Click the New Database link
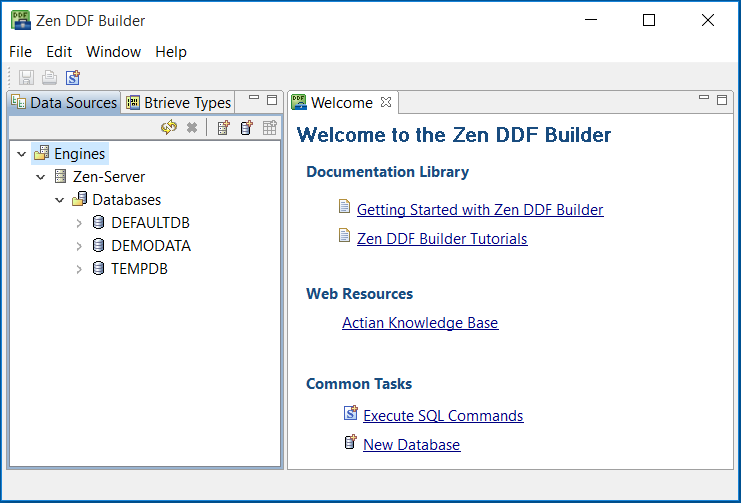 (x=412, y=444)
